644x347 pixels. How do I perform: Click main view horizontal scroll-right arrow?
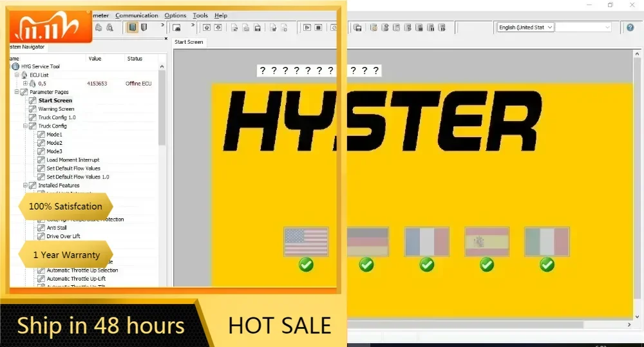tap(629, 324)
